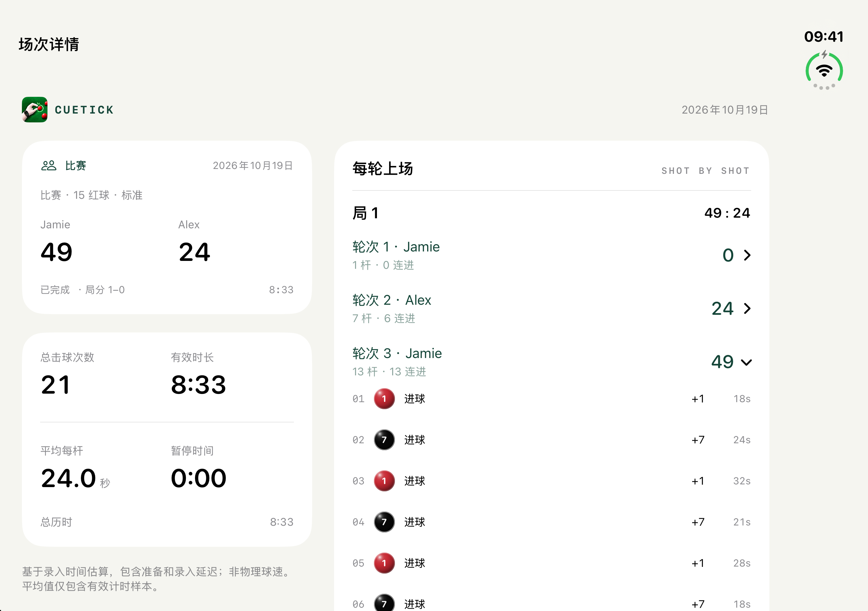Expand 轮次 2 Alex with the chevron
Viewport: 868px width, 611px height.
(747, 308)
